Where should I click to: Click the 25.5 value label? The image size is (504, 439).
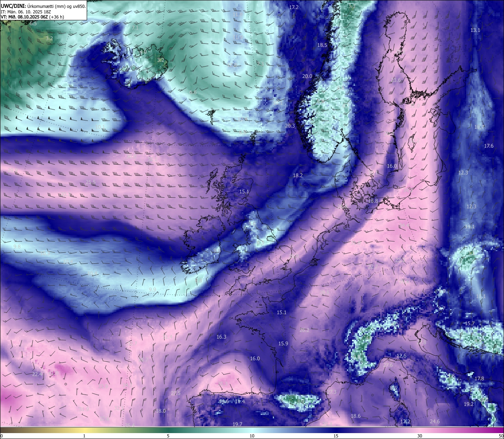[91, 182]
